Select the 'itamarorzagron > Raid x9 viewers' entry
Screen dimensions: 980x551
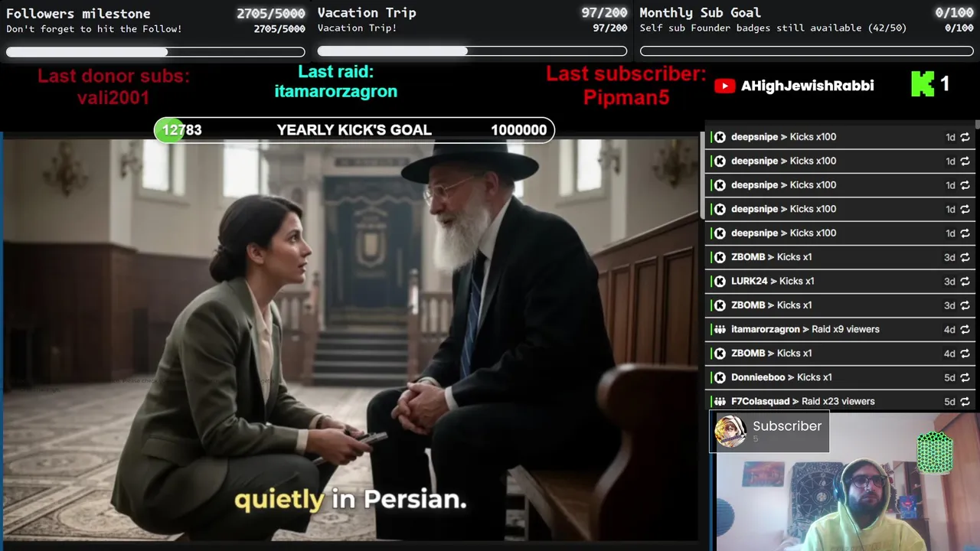click(x=805, y=329)
